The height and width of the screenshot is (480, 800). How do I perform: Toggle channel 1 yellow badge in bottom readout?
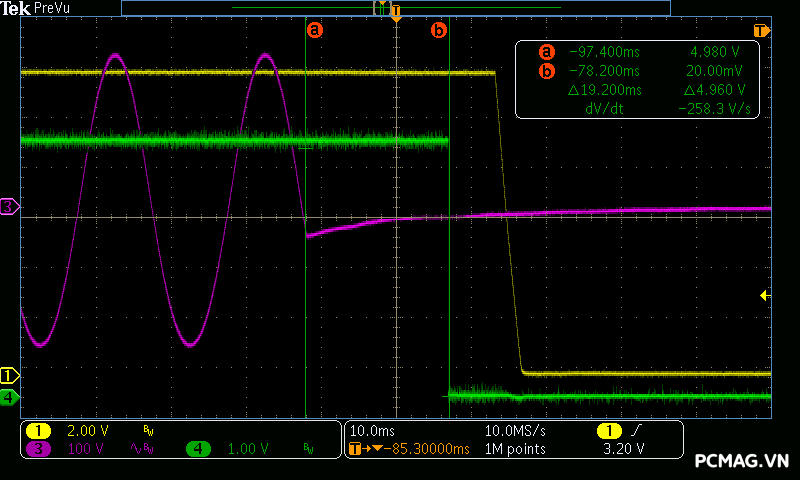pos(39,431)
